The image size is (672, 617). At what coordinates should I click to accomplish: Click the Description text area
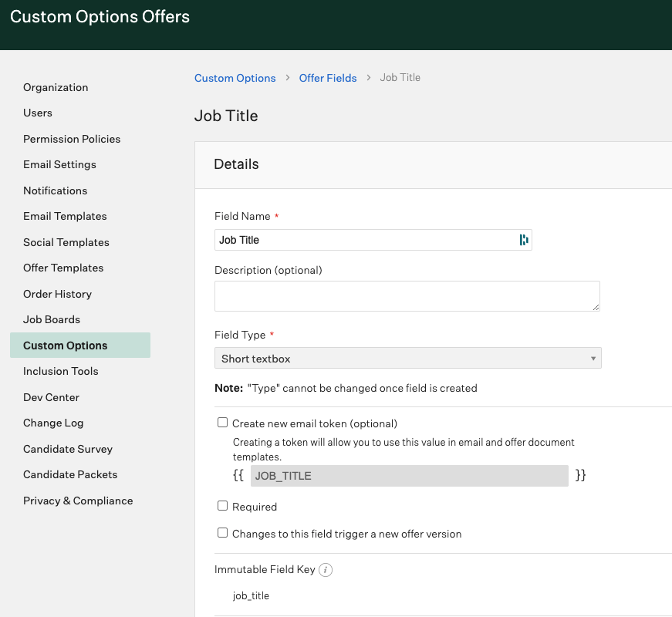[x=407, y=296]
